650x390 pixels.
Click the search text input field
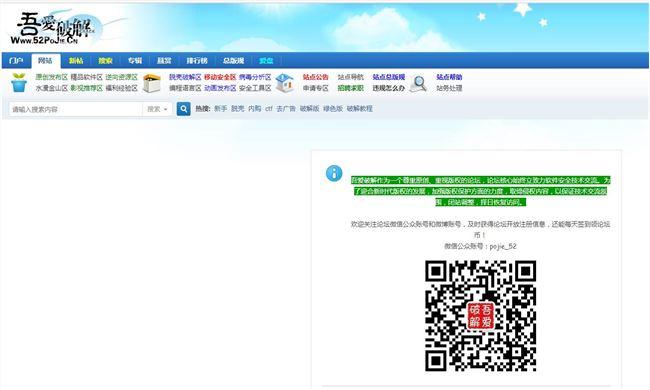[76, 109]
